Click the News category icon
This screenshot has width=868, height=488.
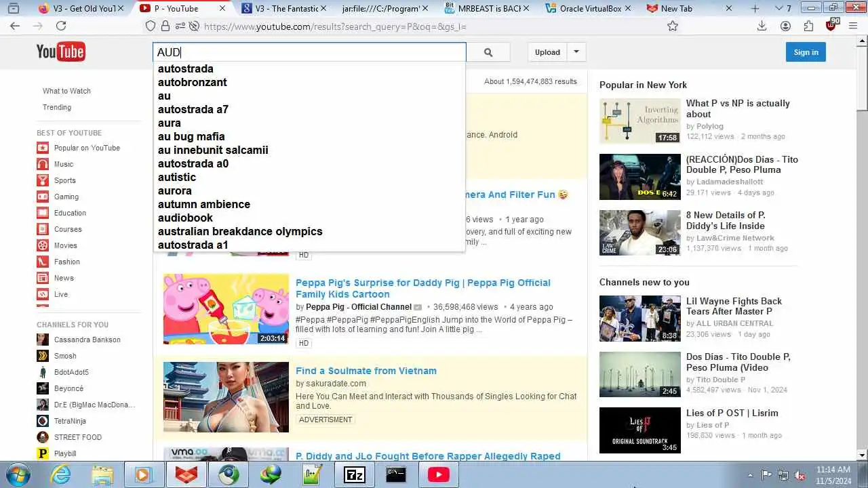pos(43,278)
